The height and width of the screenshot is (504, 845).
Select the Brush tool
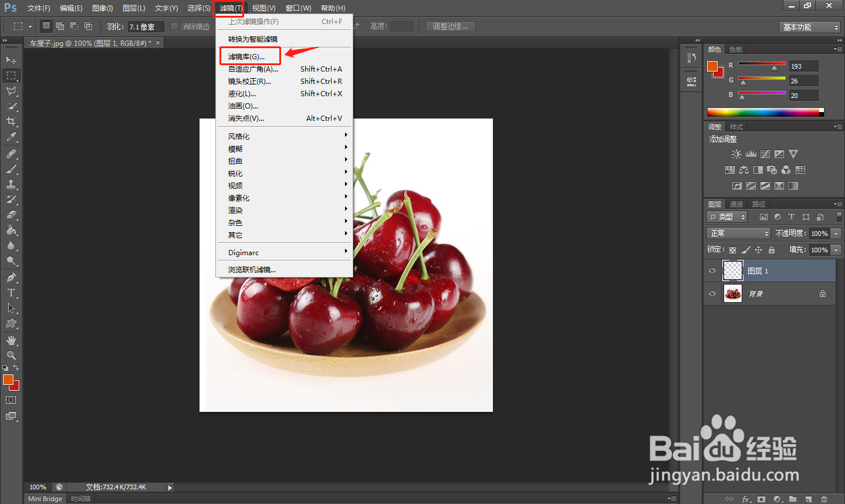point(11,169)
